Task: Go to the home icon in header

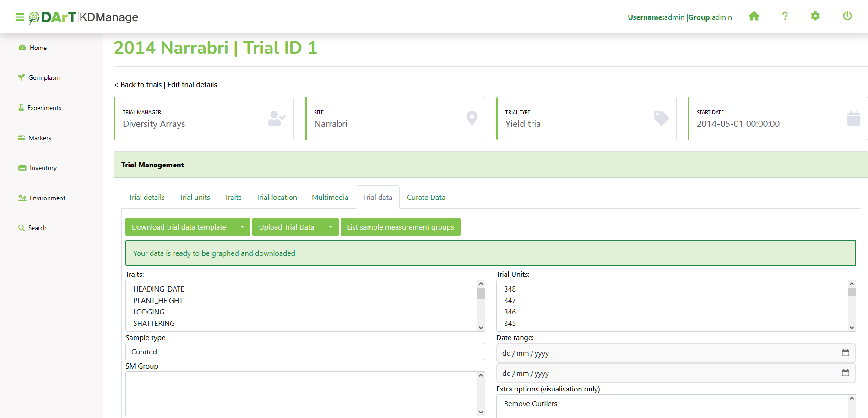Action: [x=754, y=16]
